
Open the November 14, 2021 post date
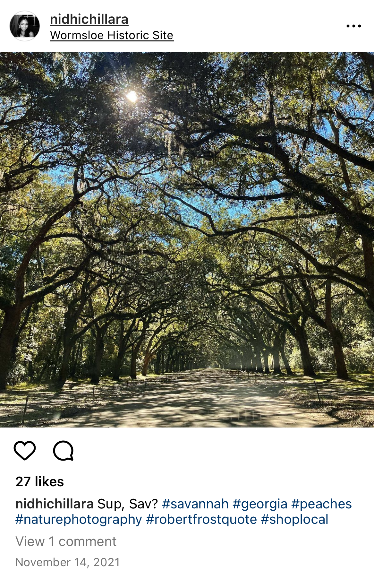[x=68, y=562]
